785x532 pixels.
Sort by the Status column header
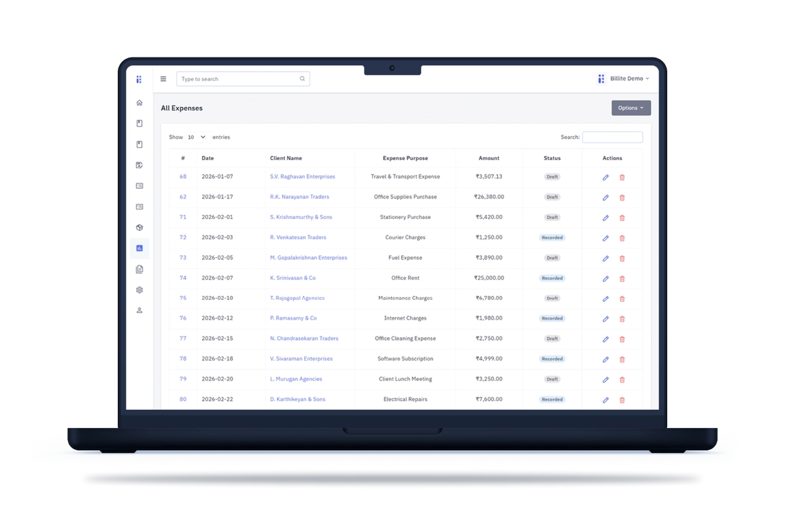pyautogui.click(x=552, y=158)
